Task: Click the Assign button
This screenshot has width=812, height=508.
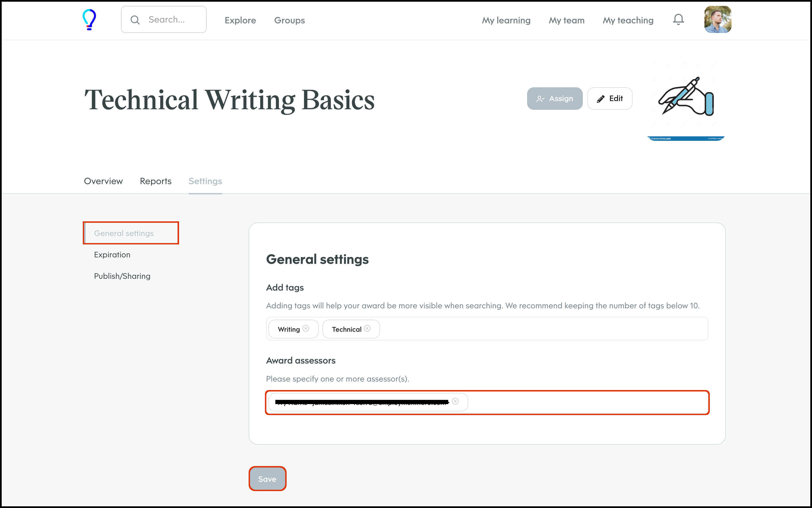Action: click(554, 99)
